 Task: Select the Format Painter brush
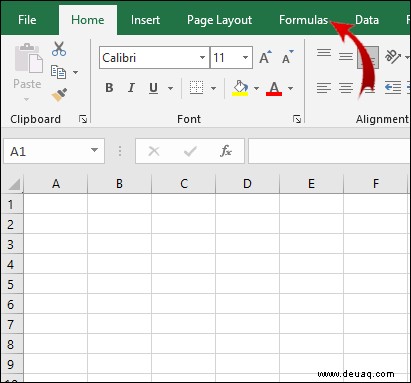(59, 95)
